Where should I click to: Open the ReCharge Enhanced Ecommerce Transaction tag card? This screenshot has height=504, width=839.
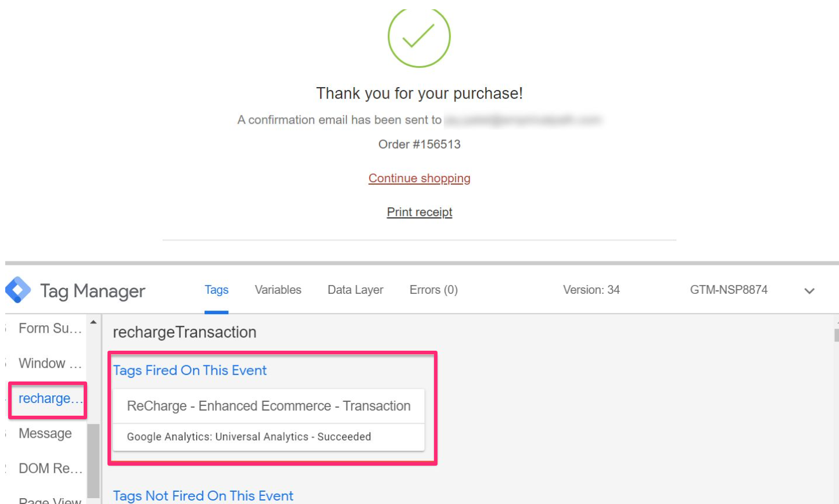click(268, 406)
